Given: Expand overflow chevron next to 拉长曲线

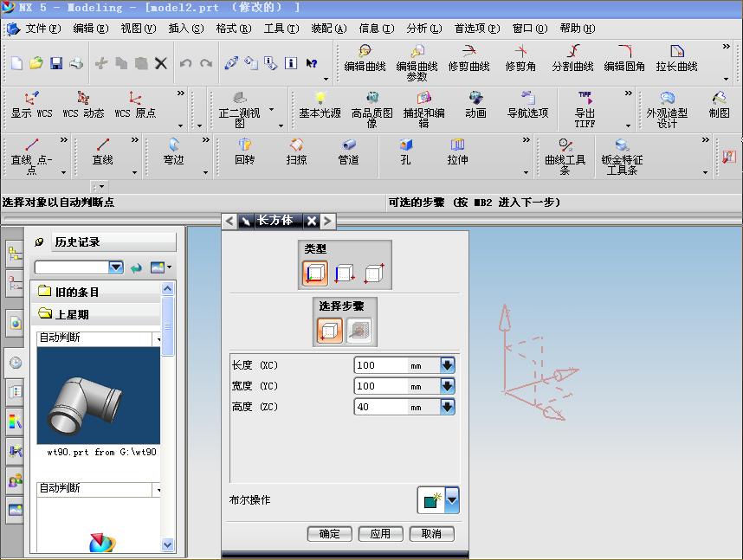Looking at the screenshot, I should click(x=726, y=46).
